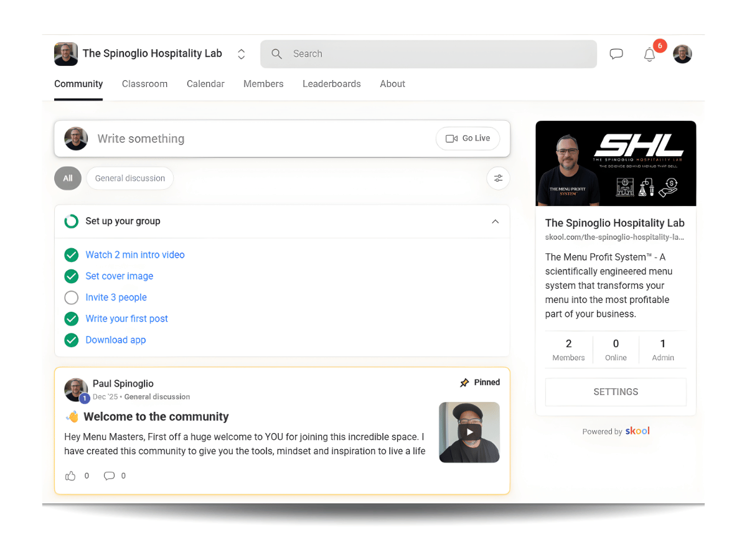View the 1 Admin count

(x=663, y=350)
